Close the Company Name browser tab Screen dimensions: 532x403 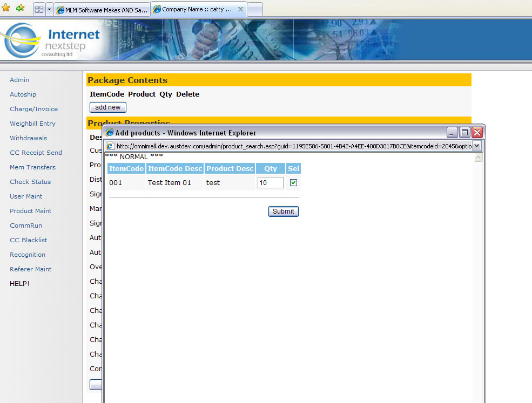pos(240,9)
